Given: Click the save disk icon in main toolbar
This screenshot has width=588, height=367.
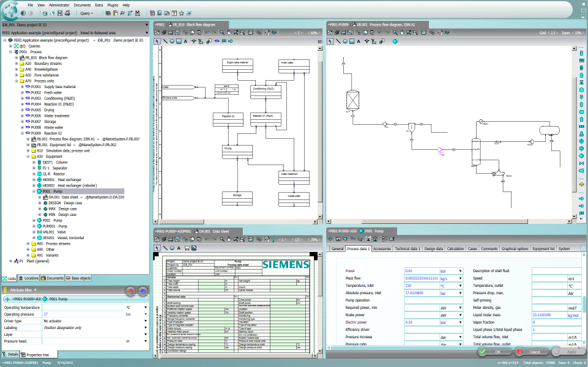Looking at the screenshot, I should coord(59,13).
